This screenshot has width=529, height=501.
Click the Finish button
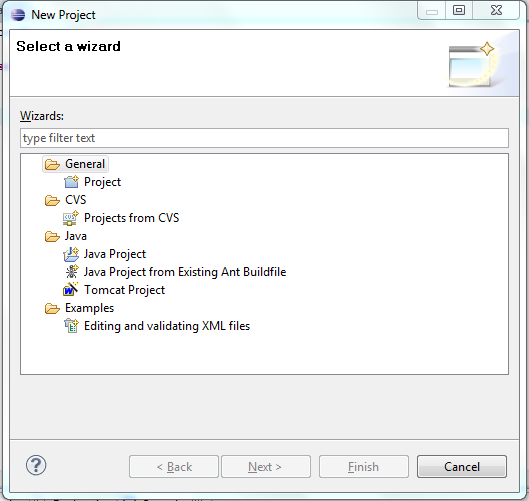pos(364,467)
